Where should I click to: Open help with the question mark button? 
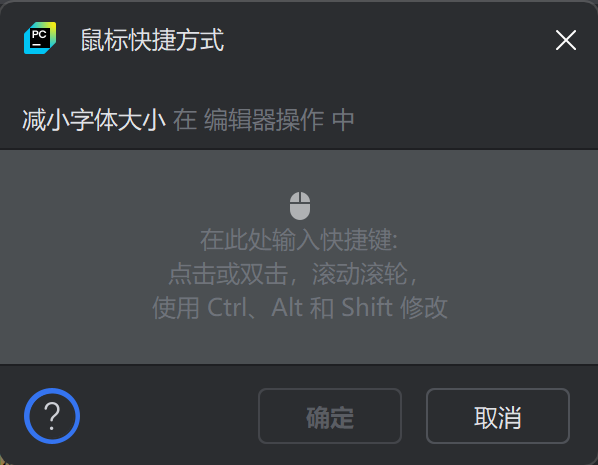[52, 416]
